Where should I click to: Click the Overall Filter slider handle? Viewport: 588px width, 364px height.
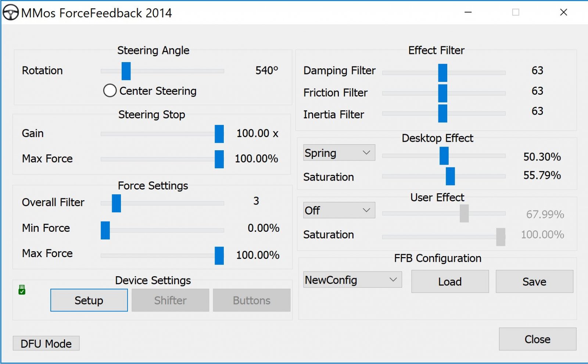point(116,203)
